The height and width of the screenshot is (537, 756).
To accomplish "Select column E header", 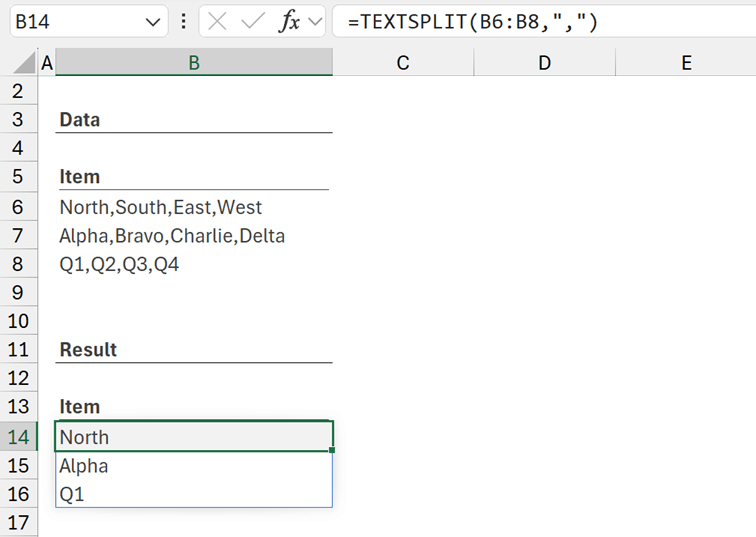I will point(686,63).
